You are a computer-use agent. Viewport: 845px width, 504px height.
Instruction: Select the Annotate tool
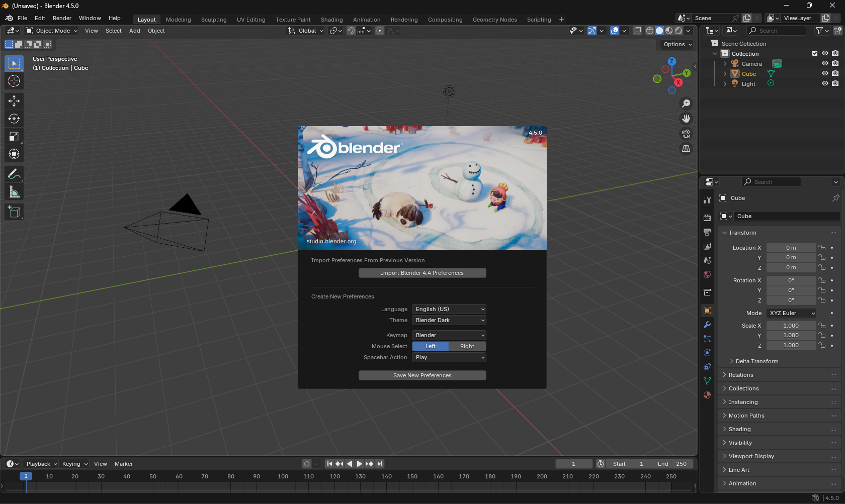(14, 174)
